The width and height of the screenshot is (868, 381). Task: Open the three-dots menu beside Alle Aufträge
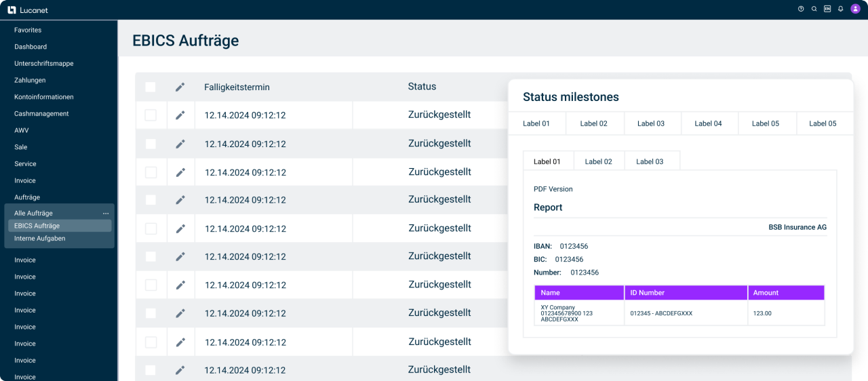106,214
